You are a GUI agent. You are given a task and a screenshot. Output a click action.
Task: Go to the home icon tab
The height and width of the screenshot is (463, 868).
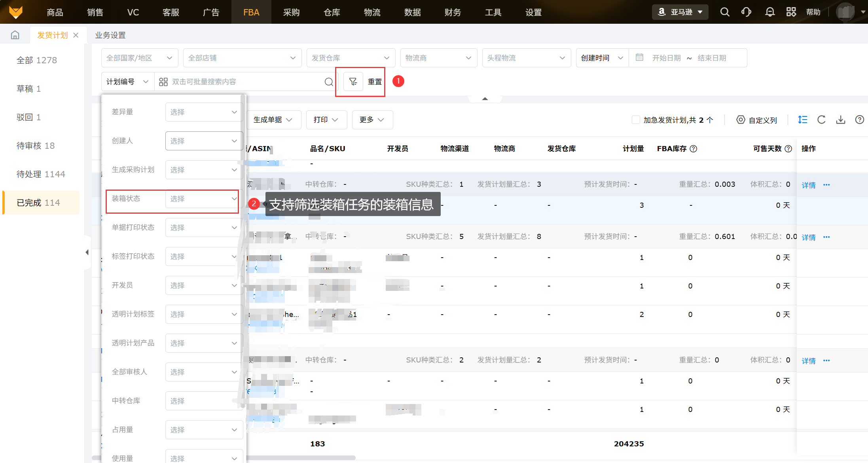[x=15, y=35]
